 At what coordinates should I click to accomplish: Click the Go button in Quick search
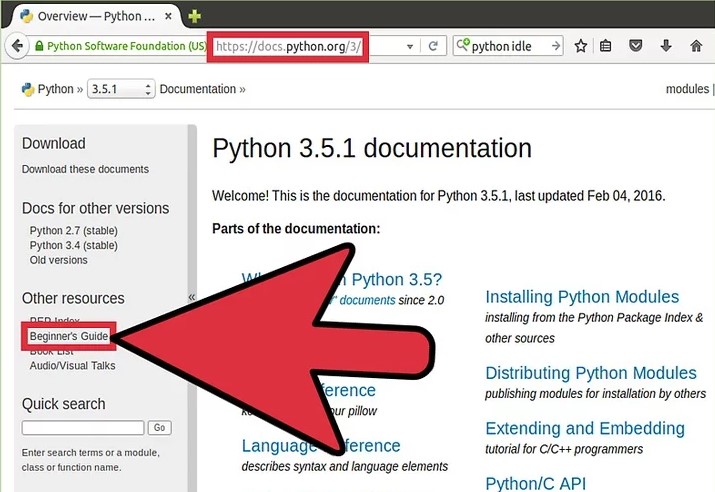pos(159,428)
